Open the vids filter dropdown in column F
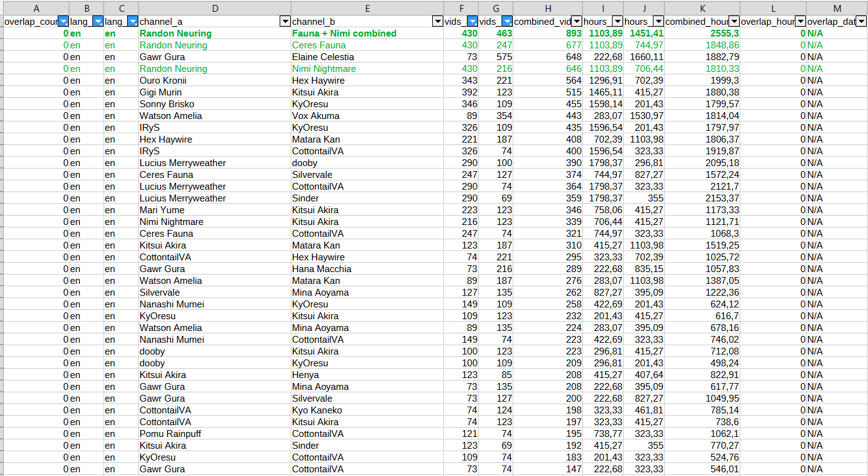 click(472, 22)
